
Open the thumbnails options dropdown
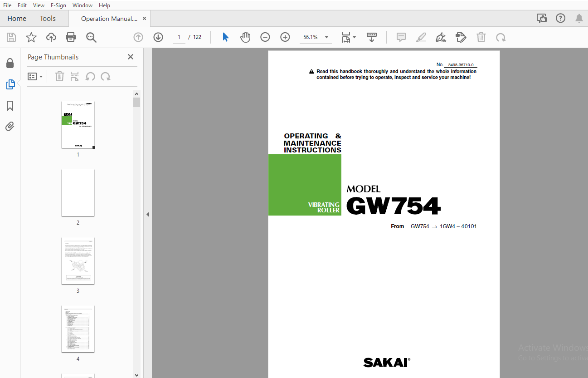point(35,76)
